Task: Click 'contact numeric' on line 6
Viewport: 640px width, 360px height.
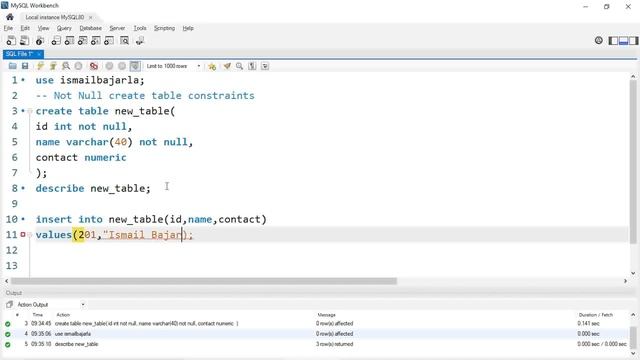Action: 81,157
